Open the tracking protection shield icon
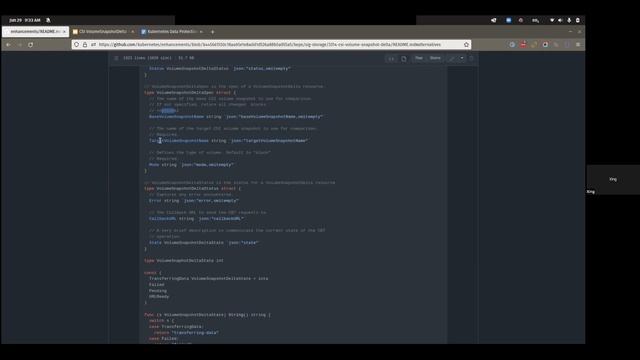The image size is (640, 360). tap(77, 44)
